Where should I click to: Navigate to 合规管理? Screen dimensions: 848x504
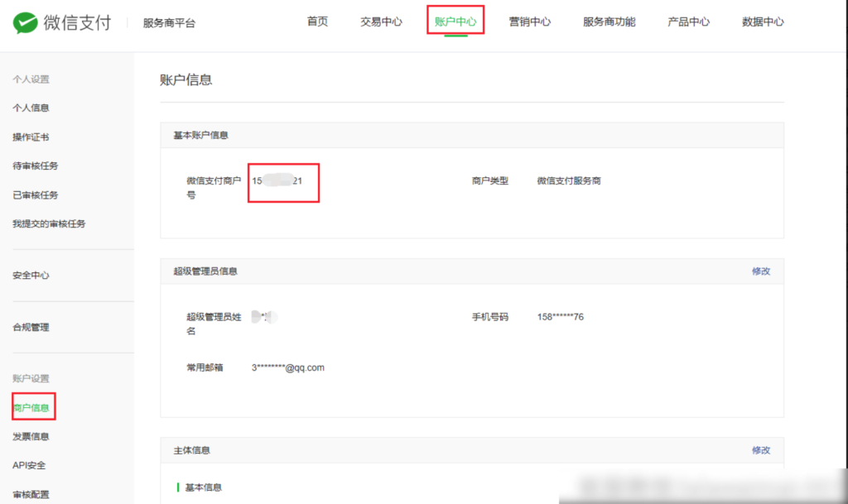point(31,326)
